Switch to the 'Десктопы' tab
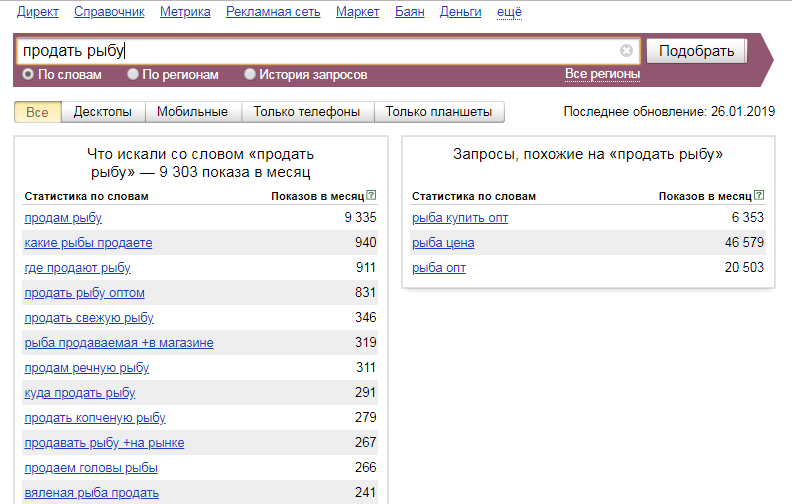This screenshot has width=792, height=504. [103, 112]
